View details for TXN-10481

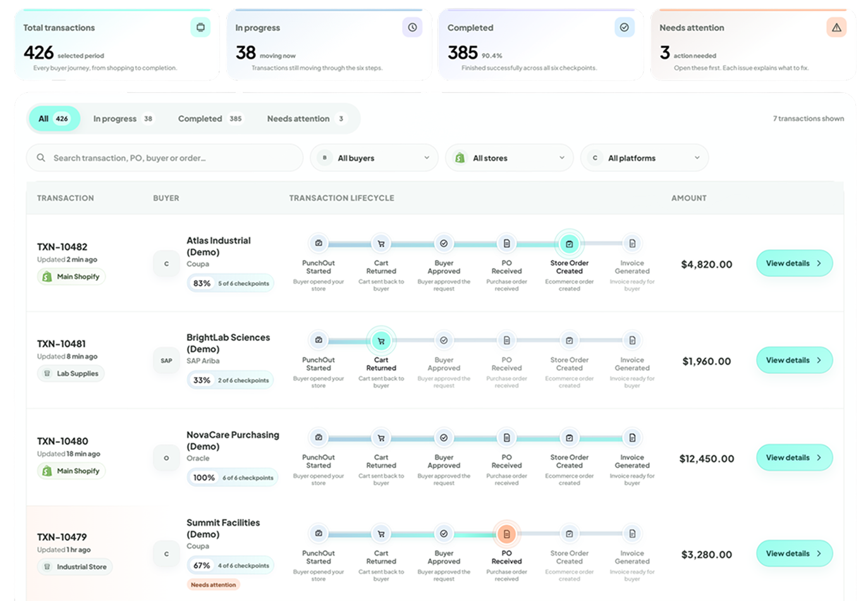coord(795,360)
